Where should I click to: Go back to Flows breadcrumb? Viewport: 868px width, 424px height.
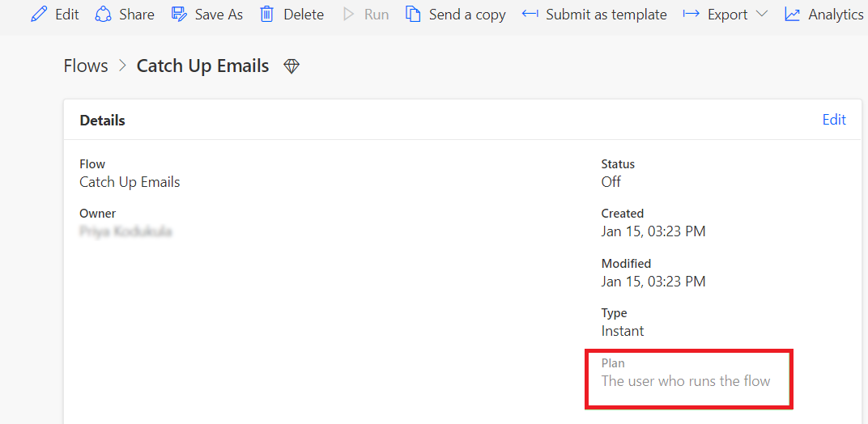click(x=86, y=66)
